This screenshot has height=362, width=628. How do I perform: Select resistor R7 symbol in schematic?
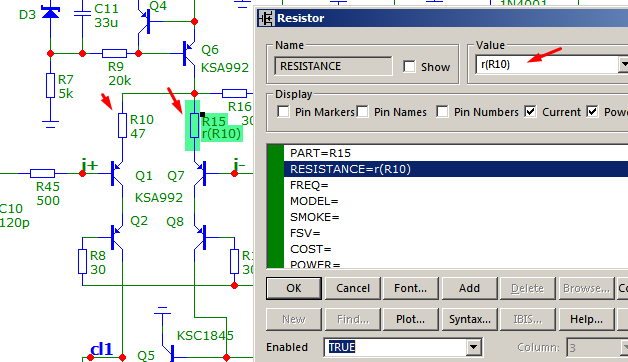(50, 85)
